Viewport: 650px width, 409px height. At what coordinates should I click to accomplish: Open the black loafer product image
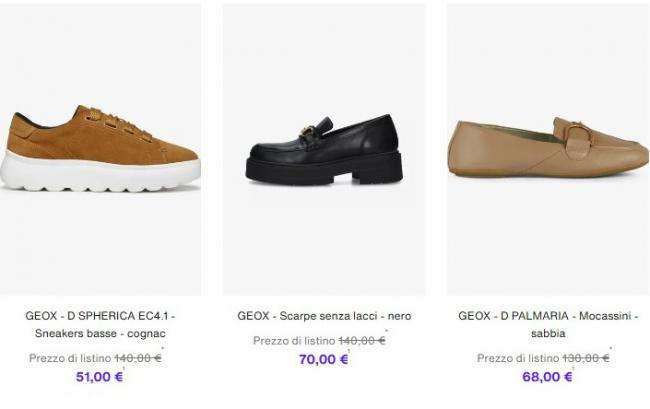(x=324, y=150)
